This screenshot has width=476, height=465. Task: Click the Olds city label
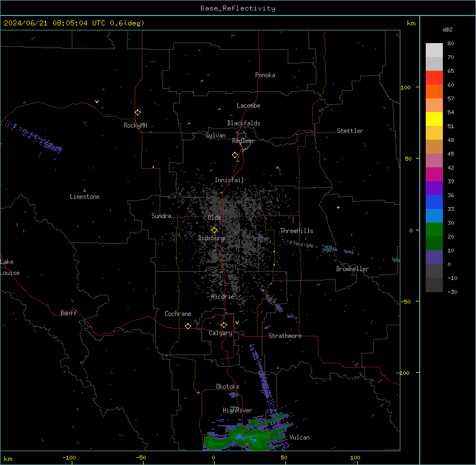[x=214, y=218]
